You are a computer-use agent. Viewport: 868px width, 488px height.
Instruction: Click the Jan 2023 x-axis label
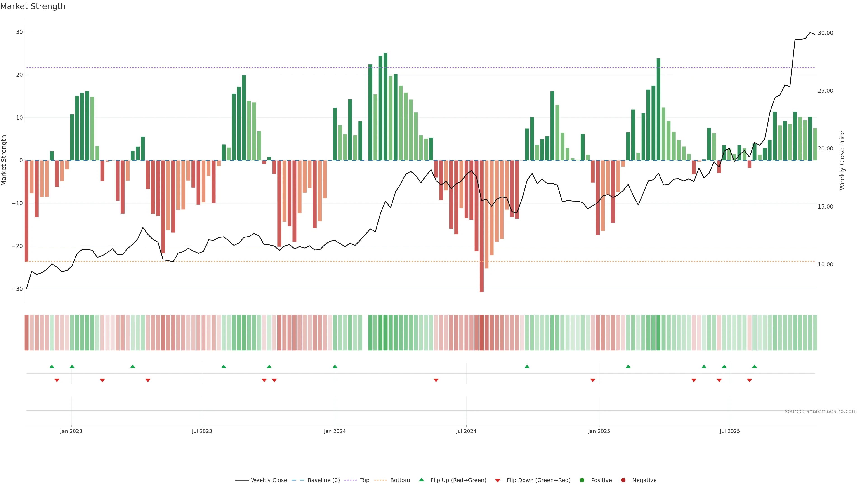click(x=71, y=431)
